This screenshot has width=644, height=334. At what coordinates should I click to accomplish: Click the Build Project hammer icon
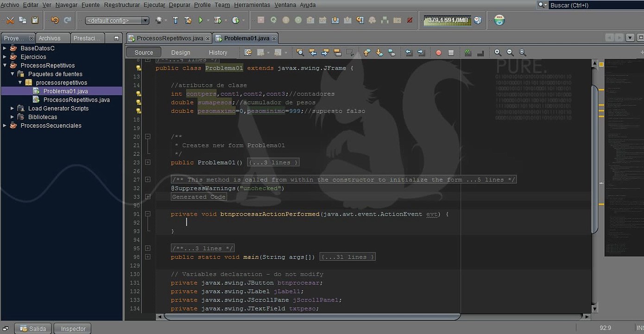coord(175,20)
